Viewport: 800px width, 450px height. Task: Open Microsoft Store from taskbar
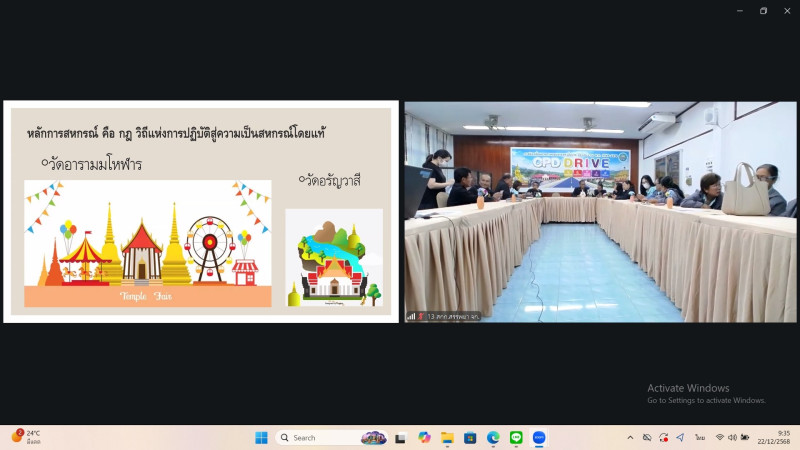pos(470,438)
